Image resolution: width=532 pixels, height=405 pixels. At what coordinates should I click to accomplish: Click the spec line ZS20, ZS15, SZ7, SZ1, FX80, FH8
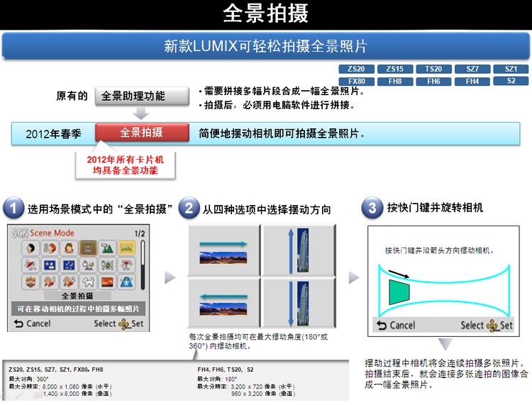coord(56,370)
